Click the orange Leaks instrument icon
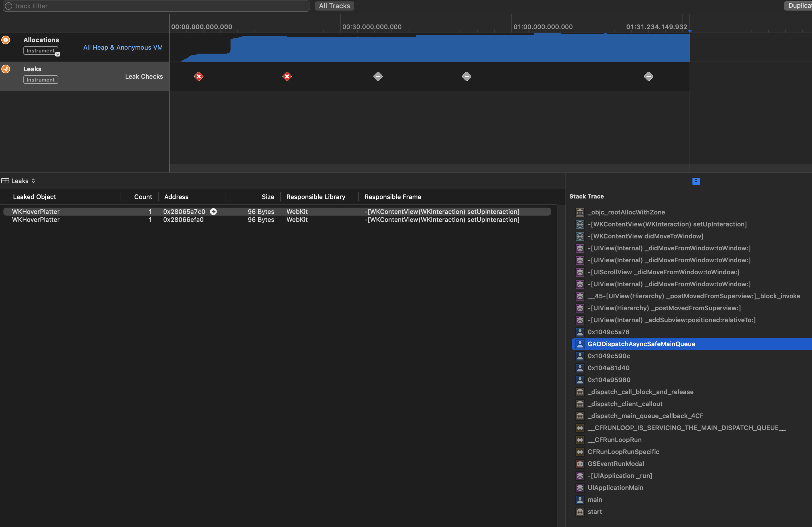Viewport: 812px width, 527px height. click(6, 69)
